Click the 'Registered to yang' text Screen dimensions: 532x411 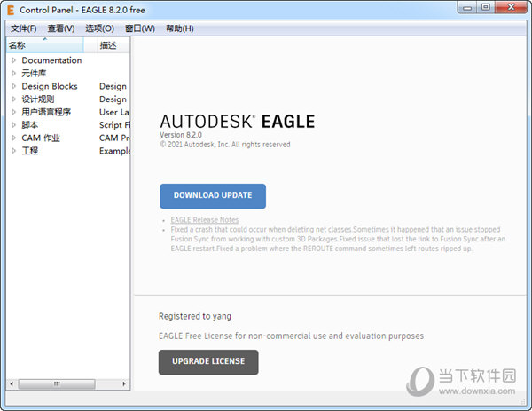click(195, 316)
